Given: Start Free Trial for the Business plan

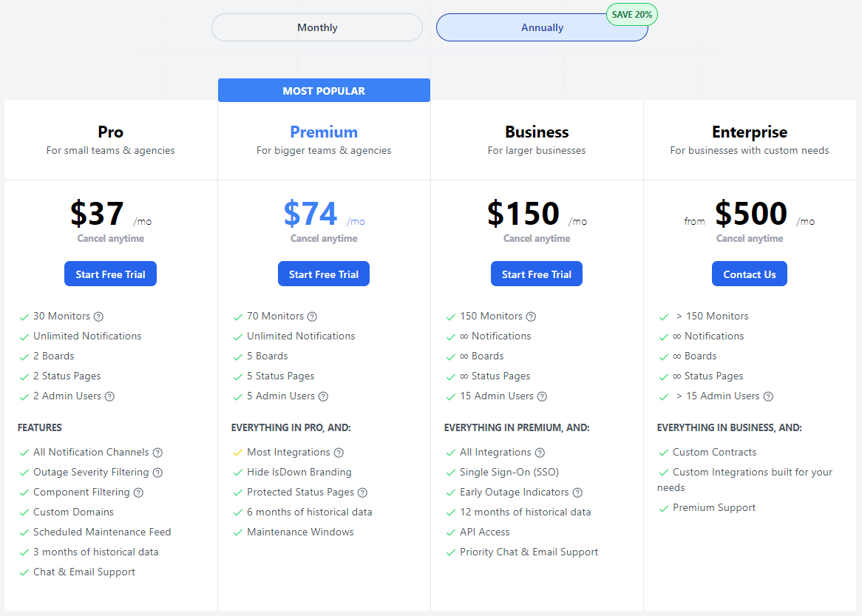Looking at the screenshot, I should point(536,274).
